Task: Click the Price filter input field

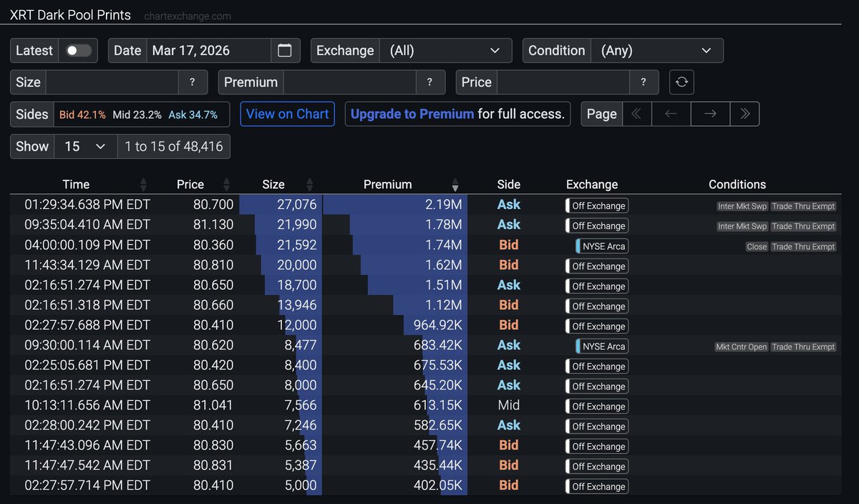Action: [563, 82]
